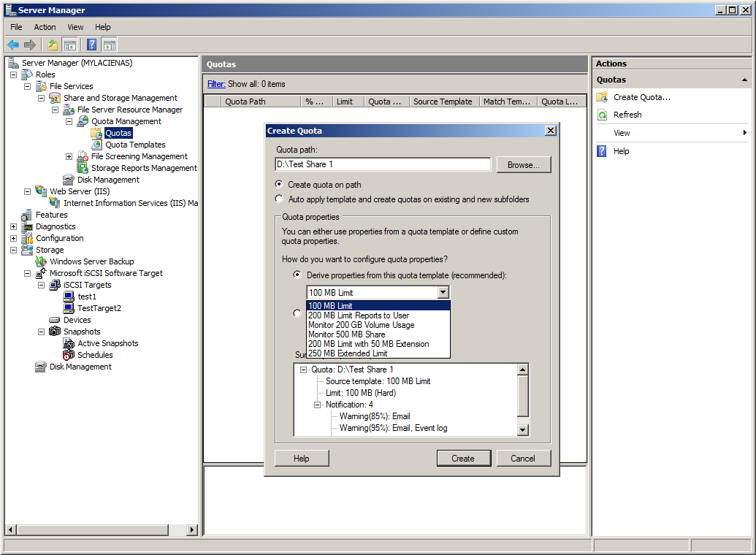Click the File Screening Management icon
The width and height of the screenshot is (756, 555).
(83, 156)
